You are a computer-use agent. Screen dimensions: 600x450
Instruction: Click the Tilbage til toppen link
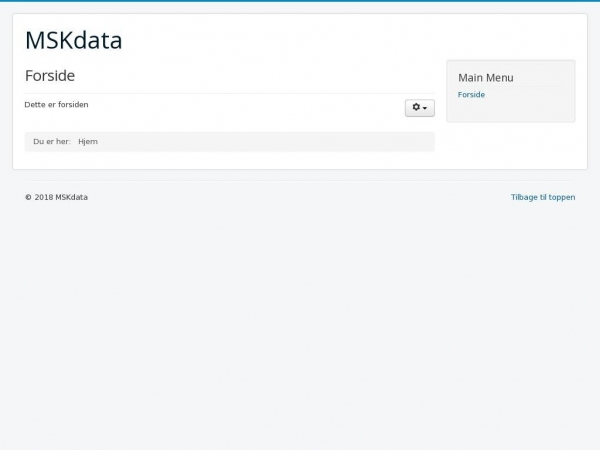543,197
